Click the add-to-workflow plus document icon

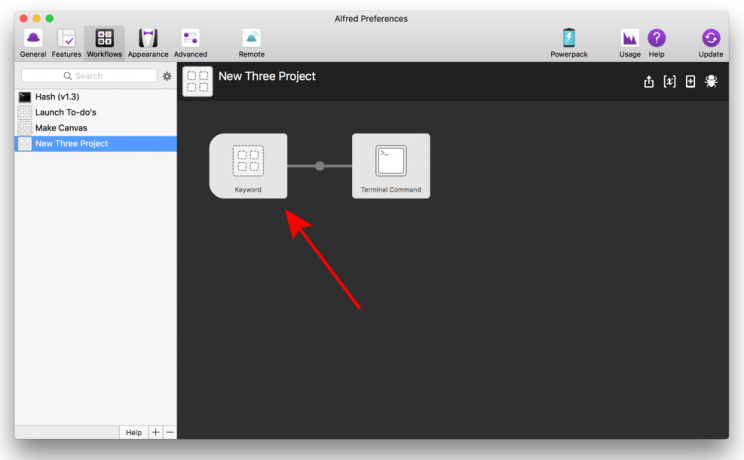click(x=690, y=82)
